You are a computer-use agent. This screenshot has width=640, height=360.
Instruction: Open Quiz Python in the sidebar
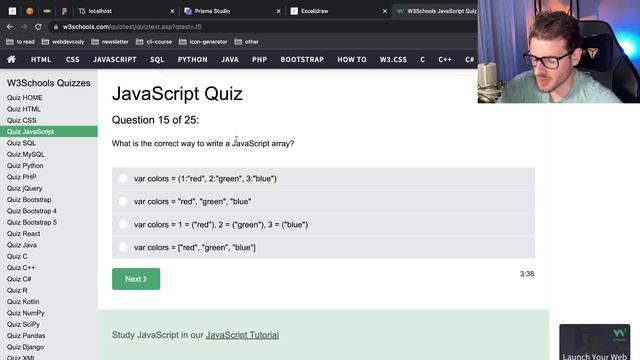(25, 166)
